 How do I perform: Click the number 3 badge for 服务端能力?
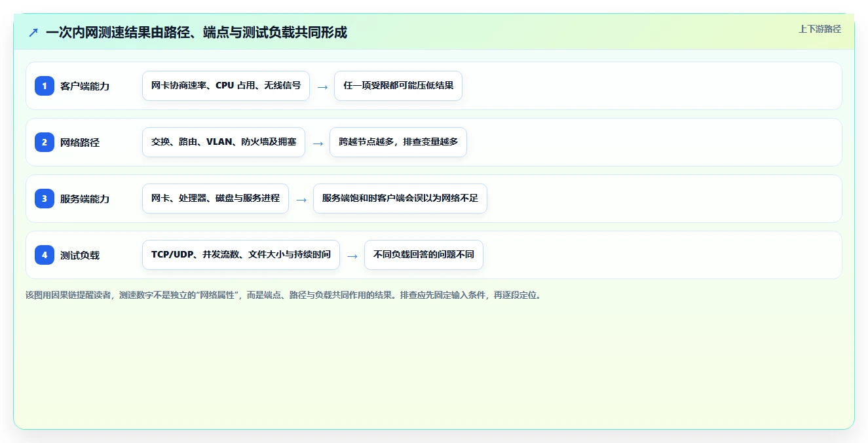[x=45, y=199]
